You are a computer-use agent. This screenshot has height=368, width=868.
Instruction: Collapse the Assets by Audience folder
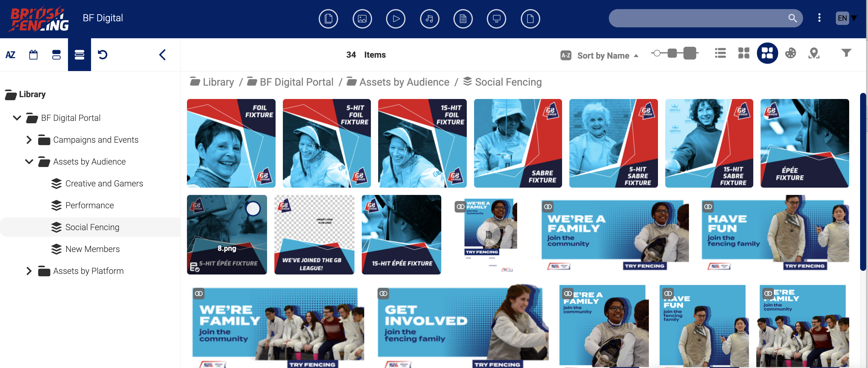click(29, 162)
